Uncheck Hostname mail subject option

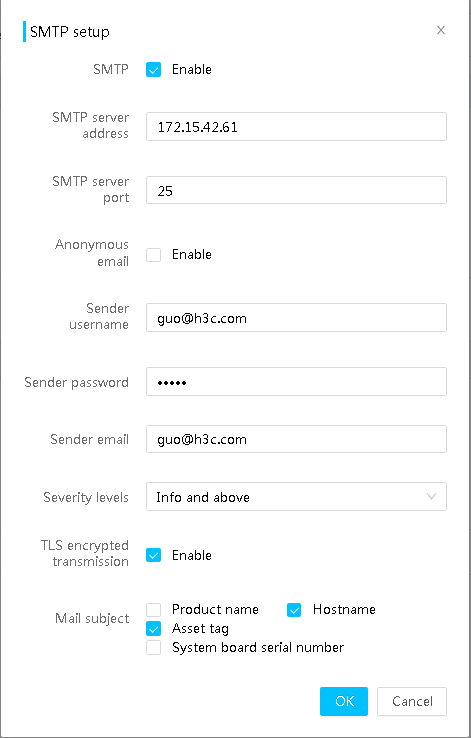(x=294, y=610)
